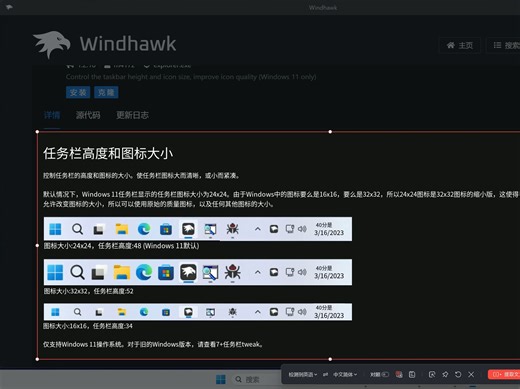The image size is (520, 389).
Task: Click the heading 任务栏高度和图标大小
Action: 108,154
